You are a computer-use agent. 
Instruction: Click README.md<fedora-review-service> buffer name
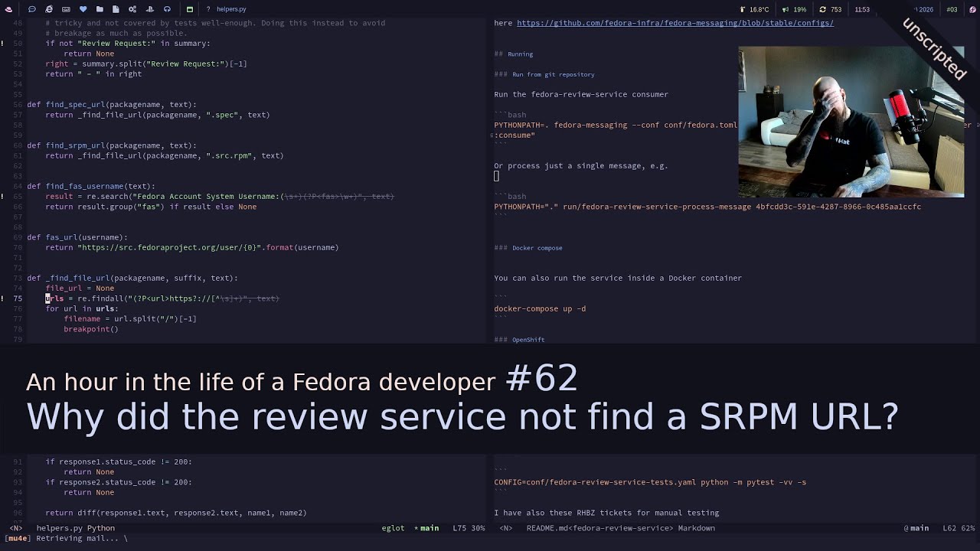tap(600, 528)
